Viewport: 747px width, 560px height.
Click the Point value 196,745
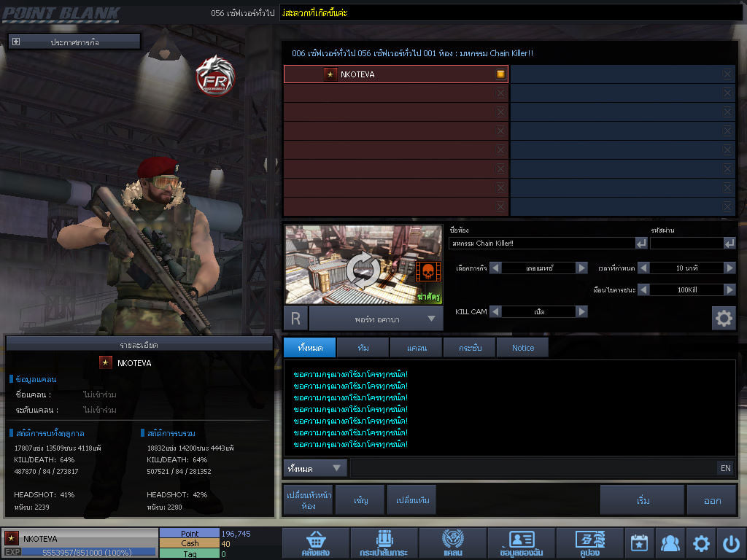[236, 534]
